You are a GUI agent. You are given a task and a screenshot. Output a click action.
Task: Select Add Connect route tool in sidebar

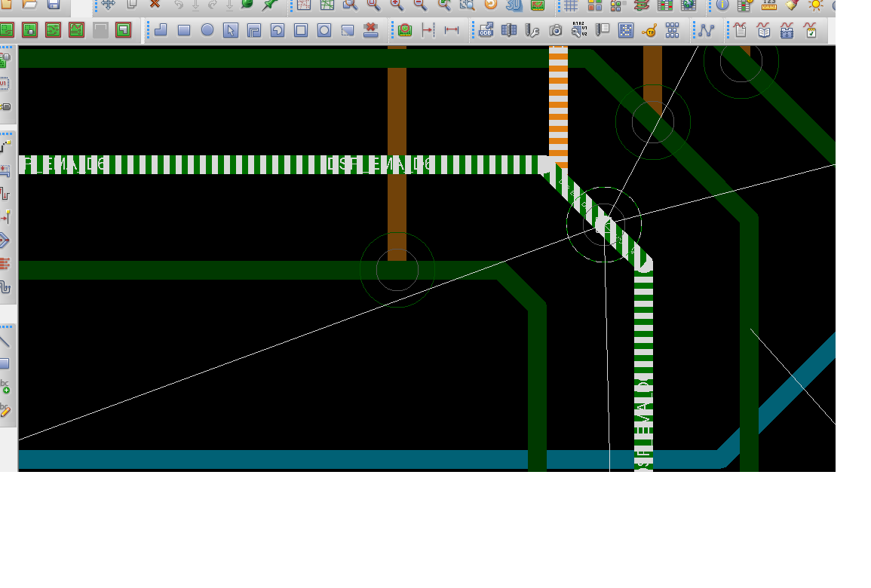[5, 146]
